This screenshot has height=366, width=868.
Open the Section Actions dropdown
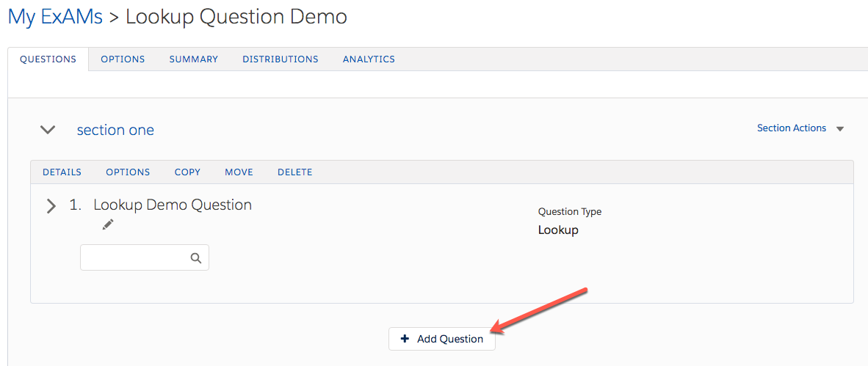800,128
